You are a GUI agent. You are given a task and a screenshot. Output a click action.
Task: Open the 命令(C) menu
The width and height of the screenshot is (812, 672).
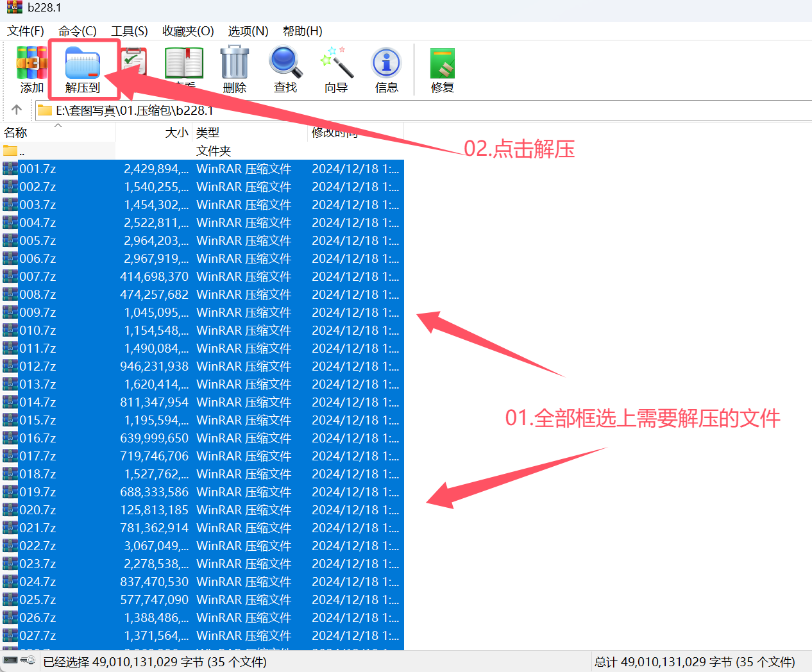pos(77,31)
